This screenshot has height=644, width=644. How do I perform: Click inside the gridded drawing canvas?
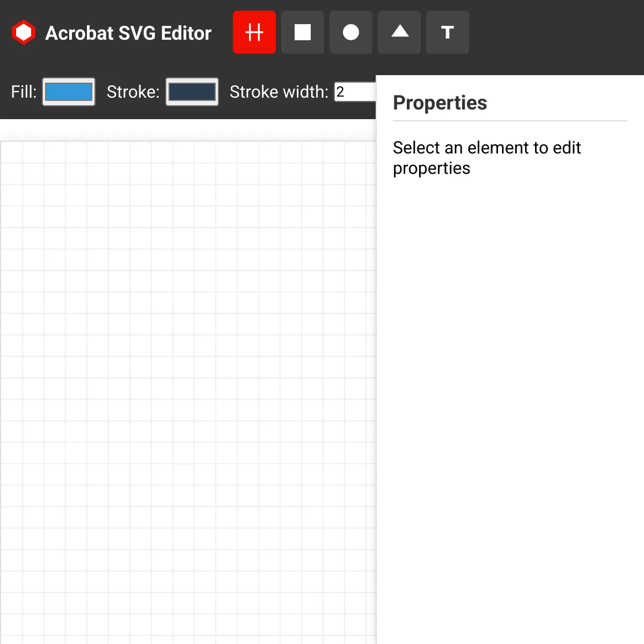point(188,376)
